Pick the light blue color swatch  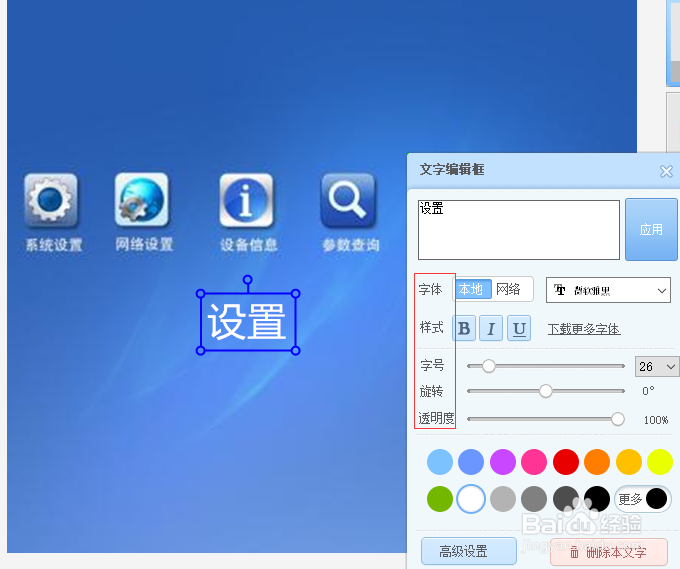[x=440, y=462]
